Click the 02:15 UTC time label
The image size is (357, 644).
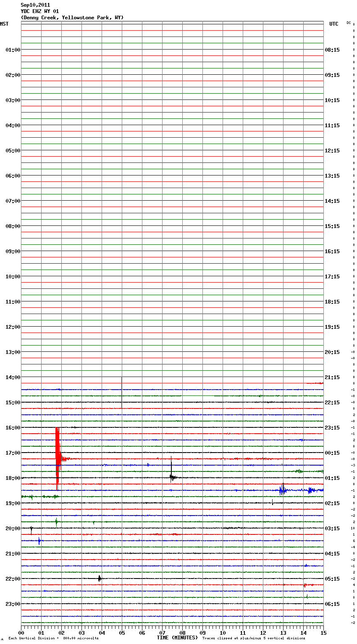pyautogui.click(x=332, y=503)
